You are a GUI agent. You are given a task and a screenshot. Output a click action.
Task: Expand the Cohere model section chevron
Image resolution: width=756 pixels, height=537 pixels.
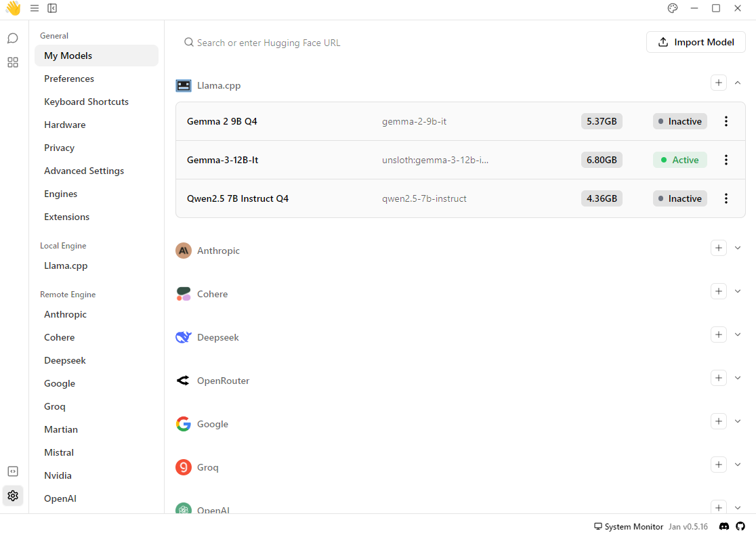[738, 291]
